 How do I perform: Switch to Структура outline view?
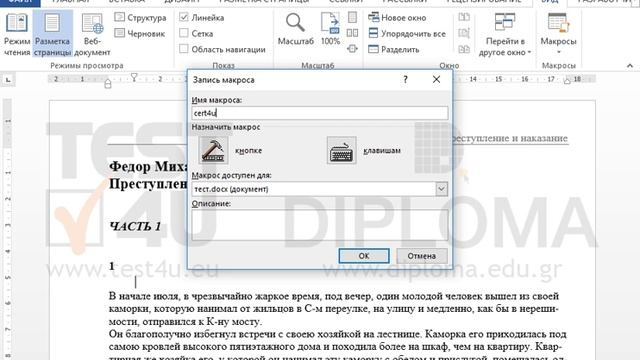(140, 18)
